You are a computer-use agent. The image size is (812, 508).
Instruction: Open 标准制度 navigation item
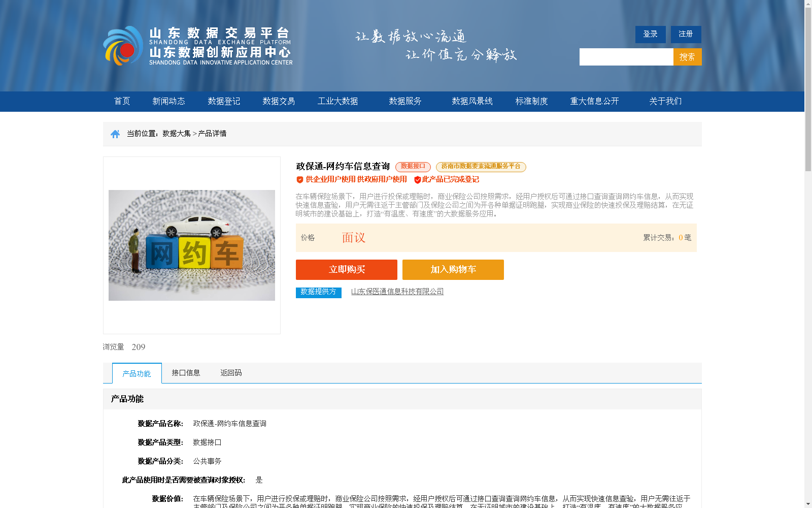point(532,101)
